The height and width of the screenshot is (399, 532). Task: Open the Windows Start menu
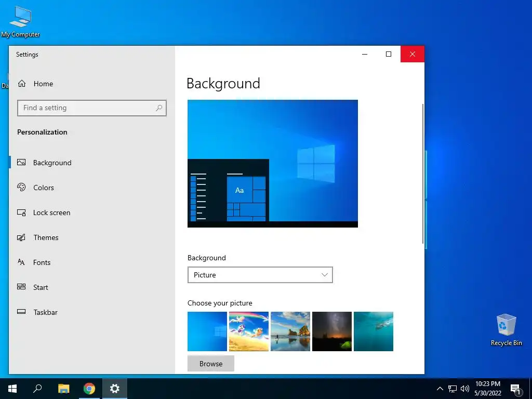pos(12,389)
